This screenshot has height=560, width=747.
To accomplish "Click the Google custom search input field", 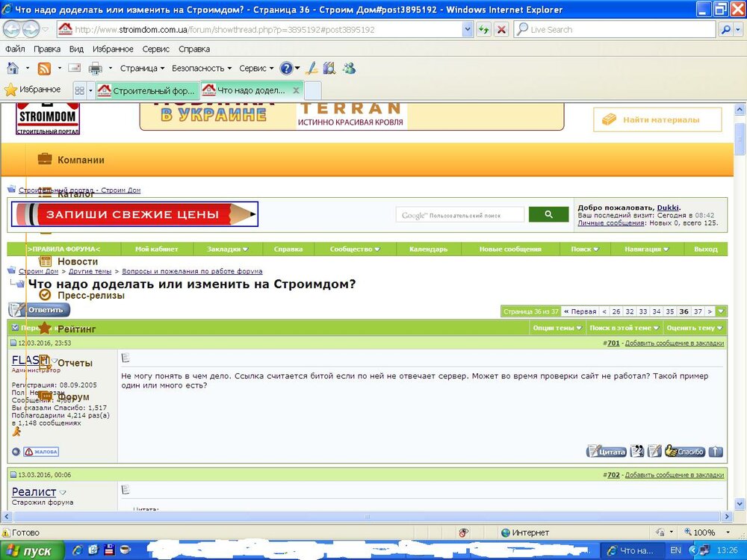I will 459,215.
